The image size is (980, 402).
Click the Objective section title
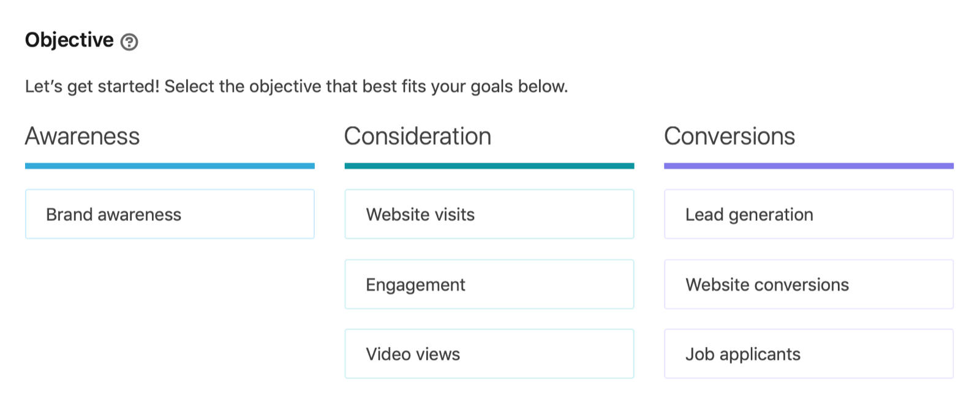[x=69, y=40]
